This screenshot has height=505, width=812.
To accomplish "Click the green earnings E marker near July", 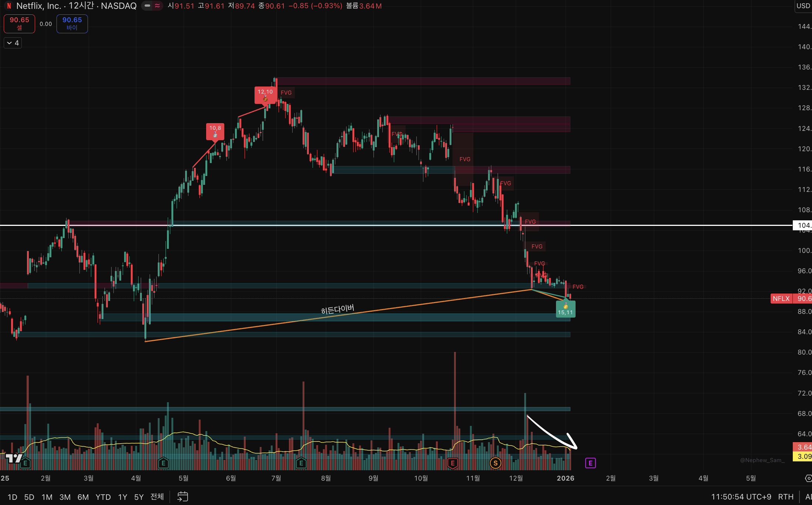I will point(301,463).
